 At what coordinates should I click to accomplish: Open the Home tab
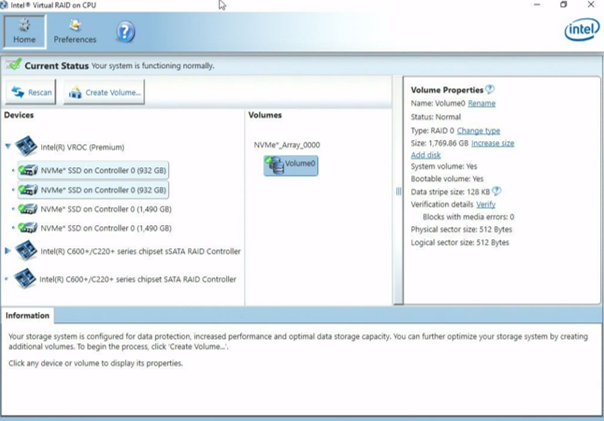coord(24,31)
